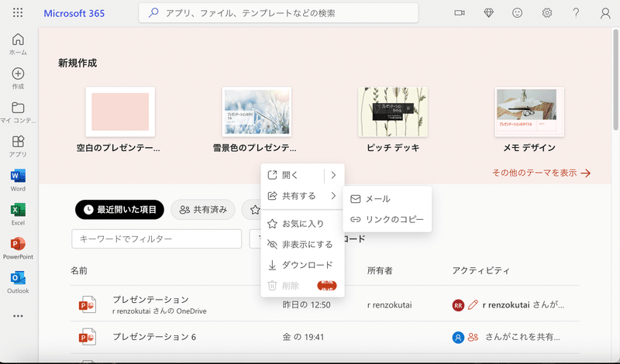Select リンクのコピー in share submenu
The width and height of the screenshot is (620, 364).
387,219
